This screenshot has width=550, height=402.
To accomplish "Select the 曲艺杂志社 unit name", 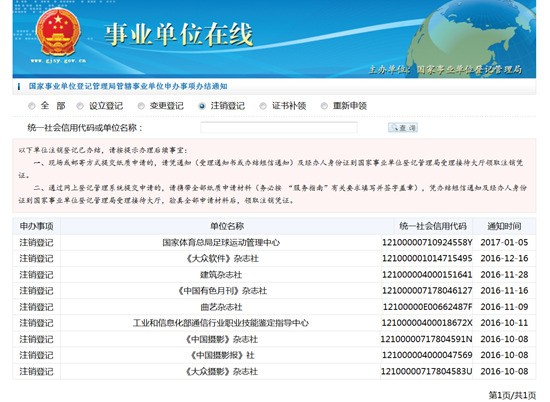I will pyautogui.click(x=221, y=307).
